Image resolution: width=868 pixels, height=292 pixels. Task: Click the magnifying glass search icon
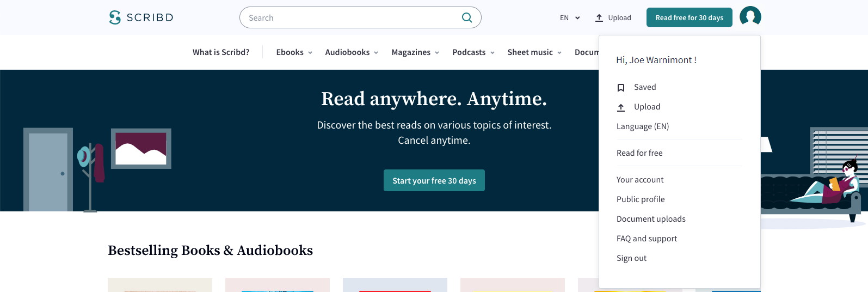tap(466, 17)
